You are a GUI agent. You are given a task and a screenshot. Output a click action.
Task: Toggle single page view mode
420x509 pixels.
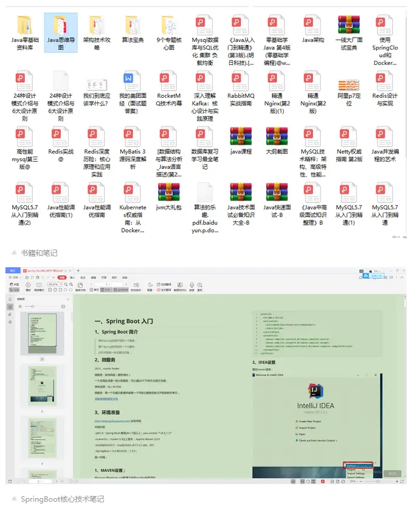94,290
